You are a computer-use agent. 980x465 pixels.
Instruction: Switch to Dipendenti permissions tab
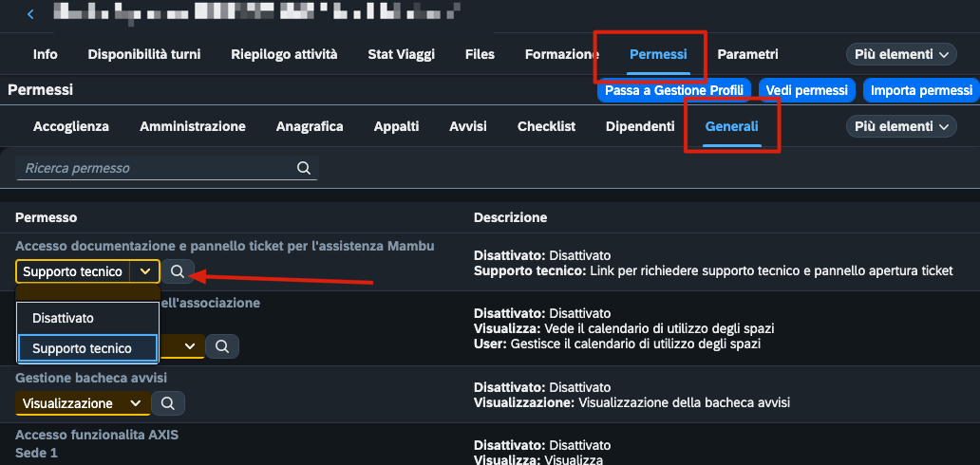point(640,126)
